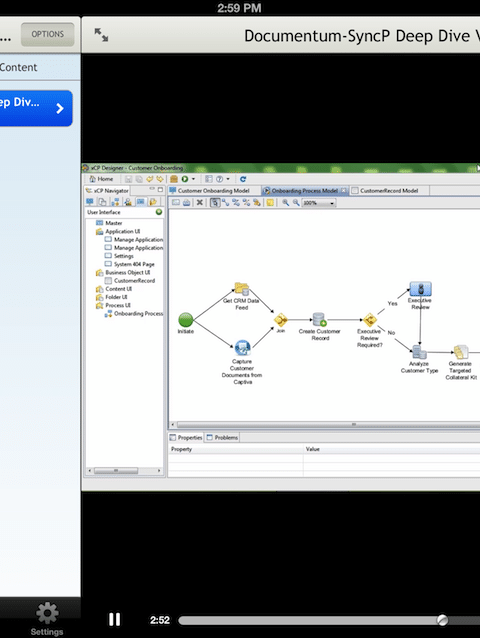
Task: Select Business Object UI folder
Action: coord(123,272)
